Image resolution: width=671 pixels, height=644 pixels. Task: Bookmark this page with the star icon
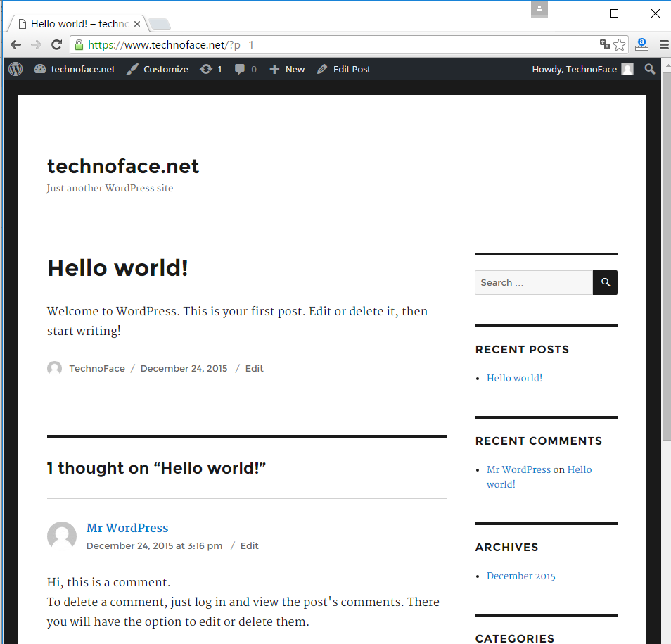619,44
